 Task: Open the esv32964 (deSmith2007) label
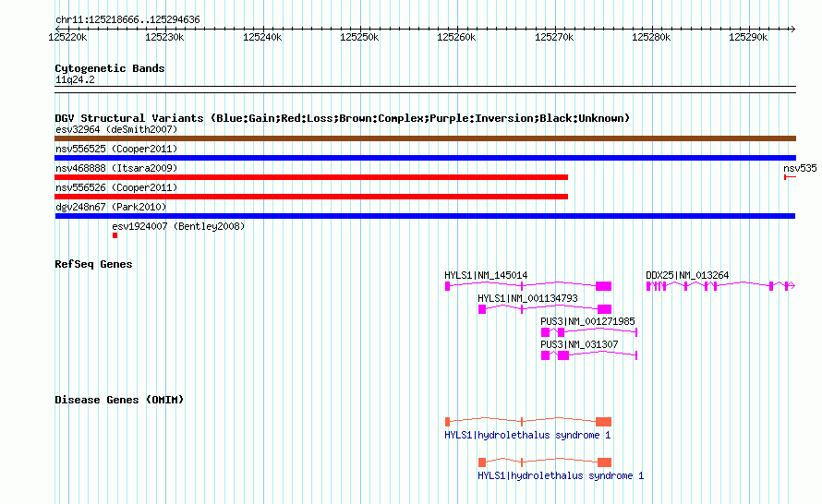point(116,129)
